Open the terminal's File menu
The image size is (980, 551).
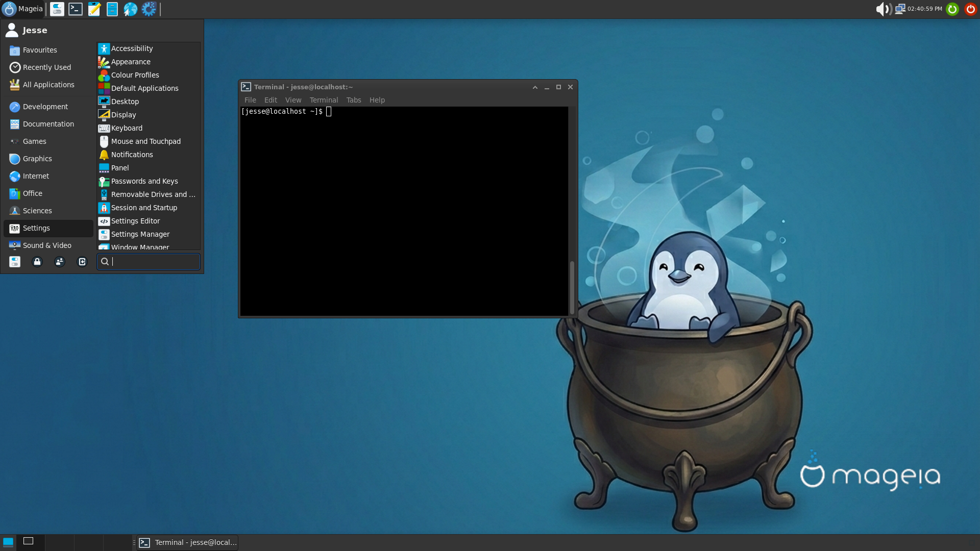(250, 100)
